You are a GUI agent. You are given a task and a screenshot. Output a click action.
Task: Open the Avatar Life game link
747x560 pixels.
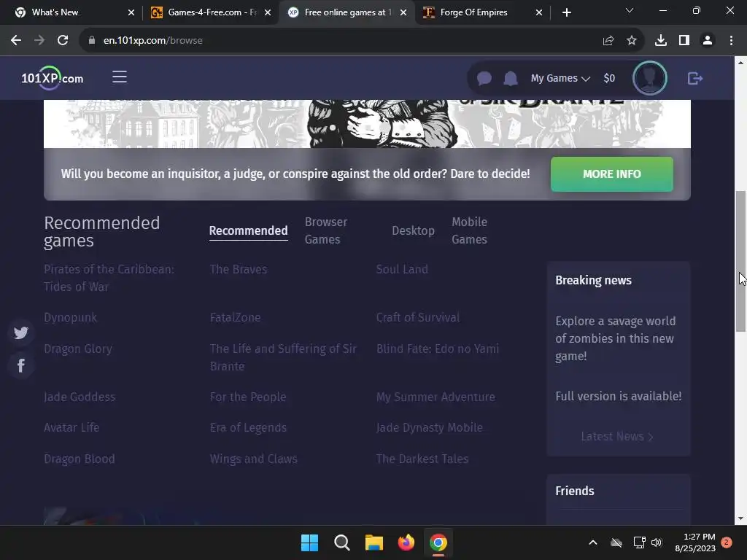tap(71, 427)
